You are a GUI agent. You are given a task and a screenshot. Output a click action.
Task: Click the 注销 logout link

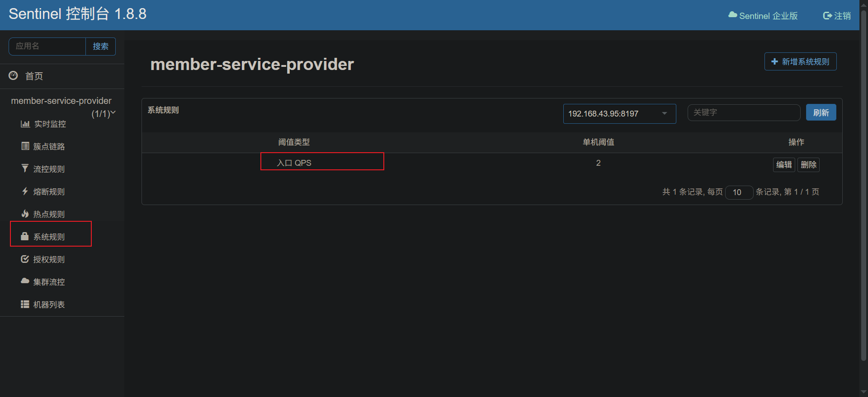pyautogui.click(x=837, y=16)
